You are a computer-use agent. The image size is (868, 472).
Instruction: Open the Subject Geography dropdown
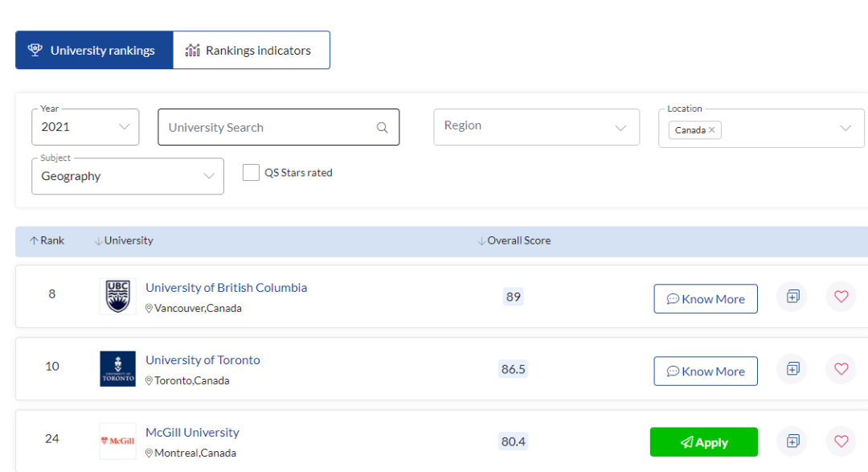127,176
